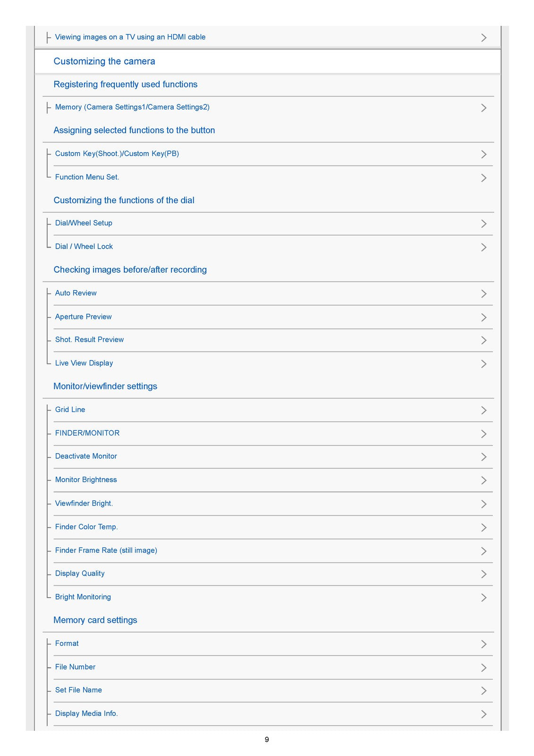Click the chevron arrow beside Function Menu Set.

483,178
